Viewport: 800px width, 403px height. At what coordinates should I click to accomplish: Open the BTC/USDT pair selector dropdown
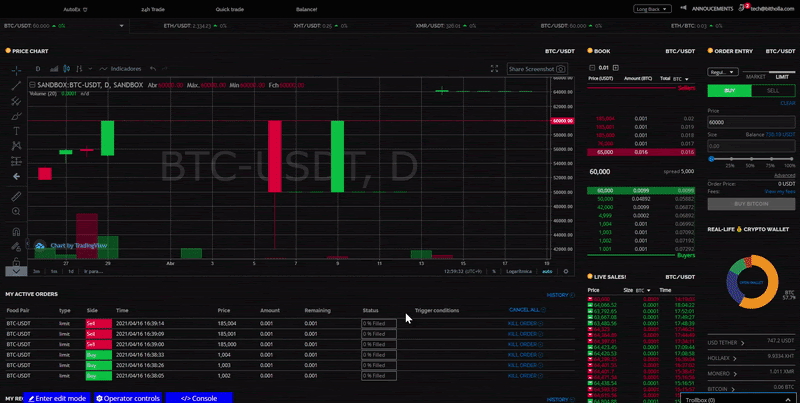point(121,26)
